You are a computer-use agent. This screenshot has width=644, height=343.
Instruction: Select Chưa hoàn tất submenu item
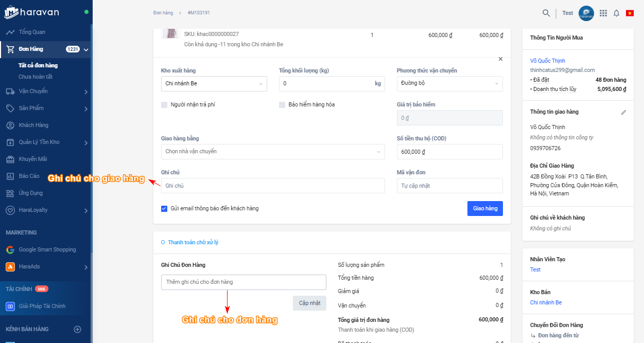pos(36,77)
